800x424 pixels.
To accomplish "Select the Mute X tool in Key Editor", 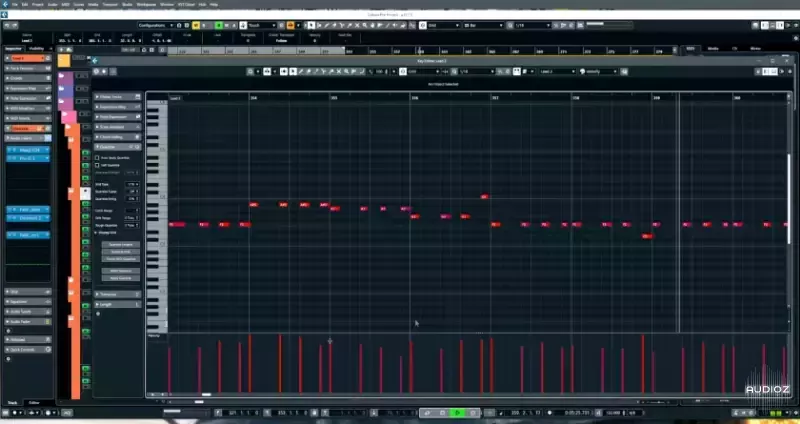I will [339, 71].
